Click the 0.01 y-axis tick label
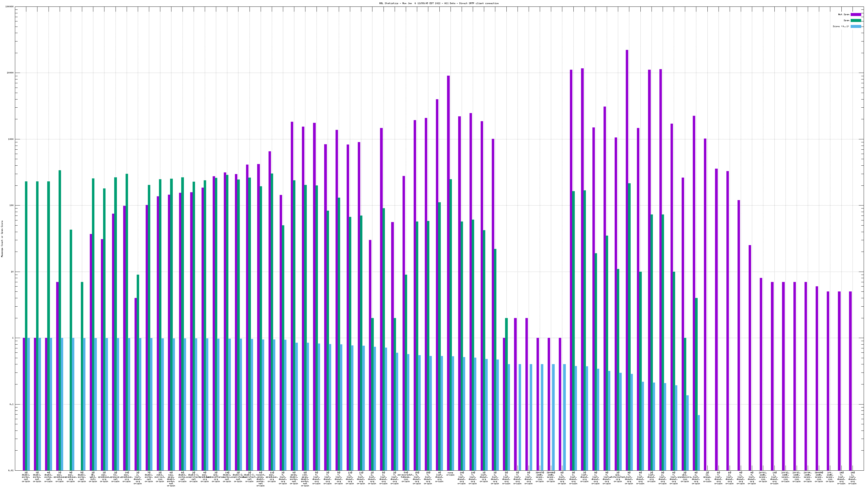The image size is (868, 488). coord(11,470)
